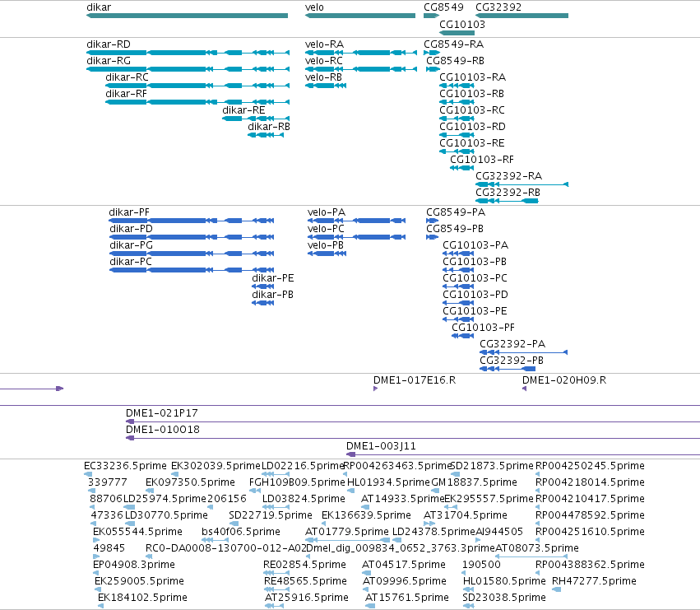Screen dimensions: 700x610
Task: Select the CG10103-RE transcript
Action: tap(457, 151)
